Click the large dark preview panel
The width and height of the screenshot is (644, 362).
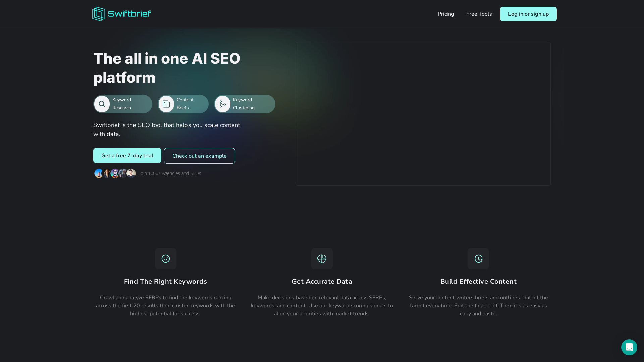coord(423,114)
